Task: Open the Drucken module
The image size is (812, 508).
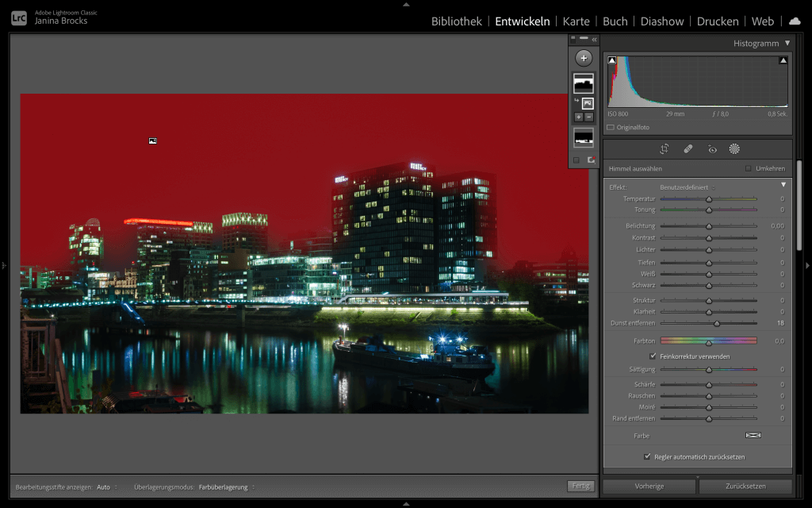Action: [717, 21]
